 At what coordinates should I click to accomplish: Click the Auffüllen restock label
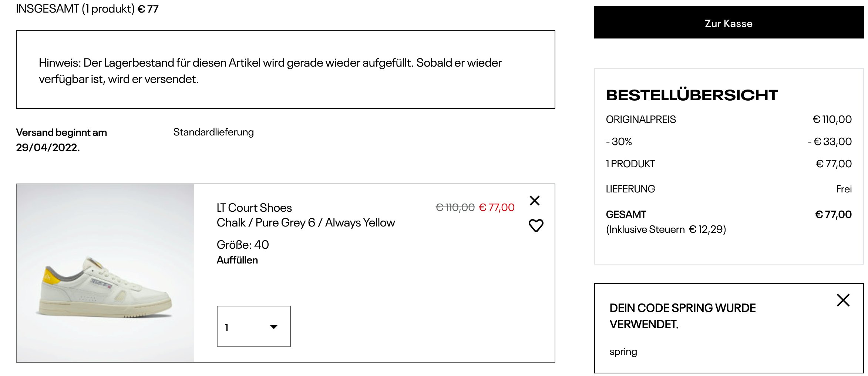point(237,260)
